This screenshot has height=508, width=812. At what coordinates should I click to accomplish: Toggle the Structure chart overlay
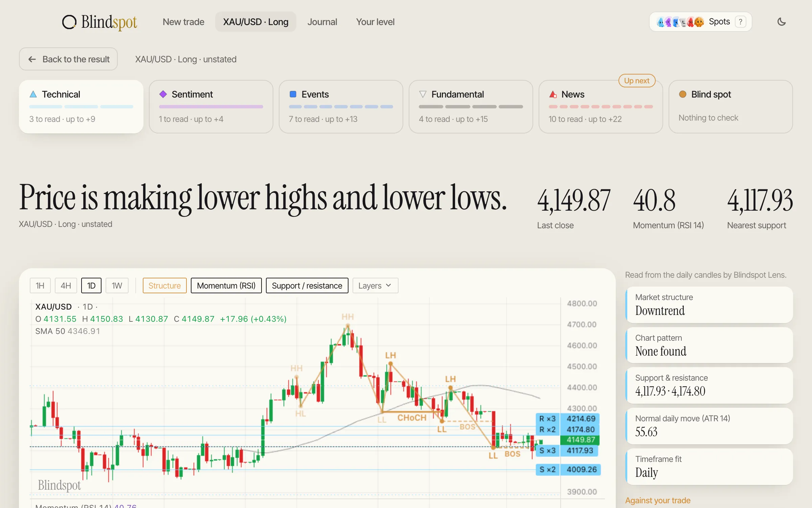click(164, 285)
